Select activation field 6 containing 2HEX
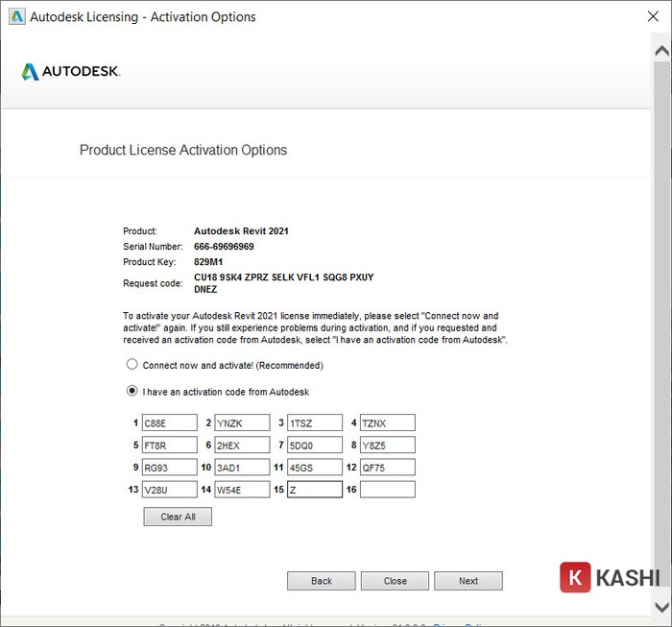The image size is (672, 627). pos(242,445)
